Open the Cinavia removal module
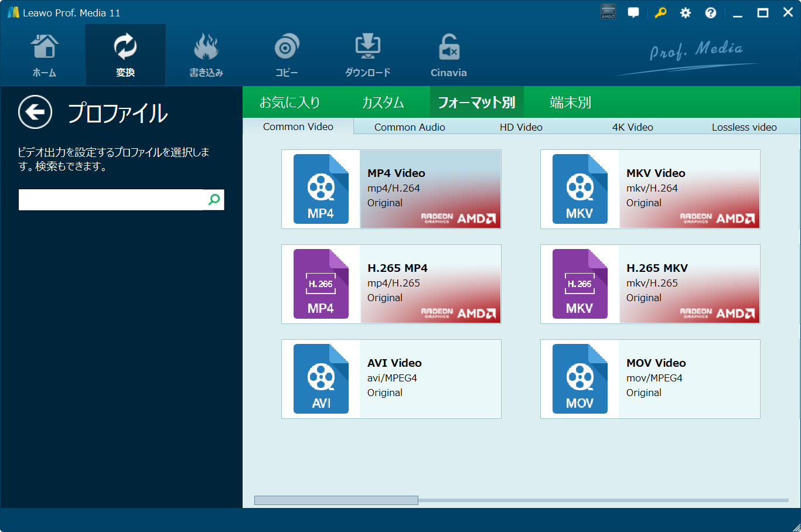 coord(448,56)
